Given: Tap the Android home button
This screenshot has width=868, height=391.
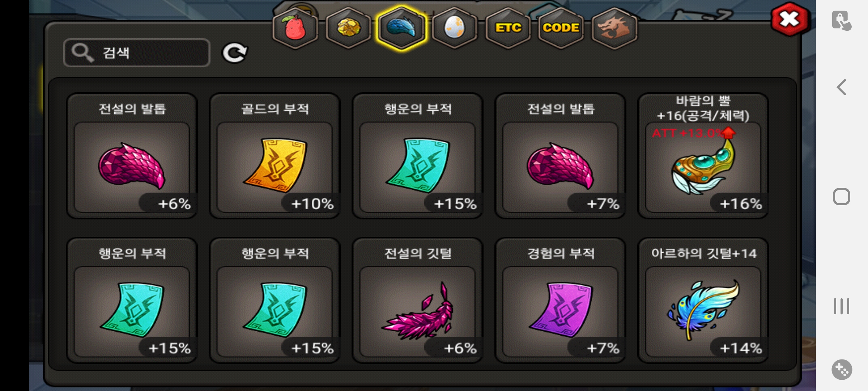Looking at the screenshot, I should [842, 197].
